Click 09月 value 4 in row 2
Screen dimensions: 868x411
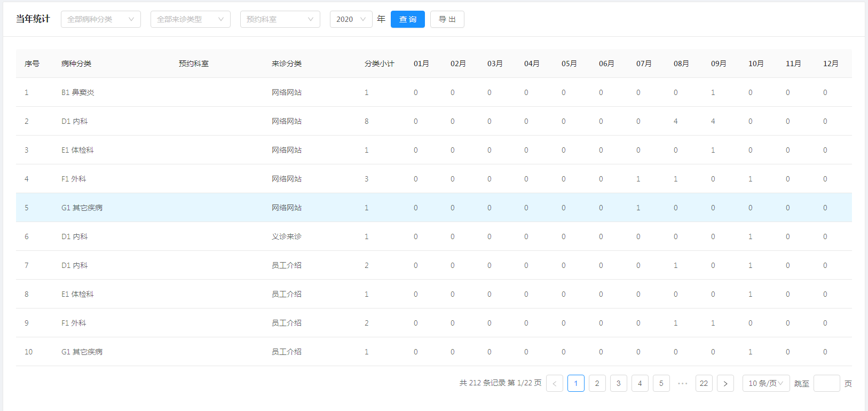pyautogui.click(x=713, y=121)
